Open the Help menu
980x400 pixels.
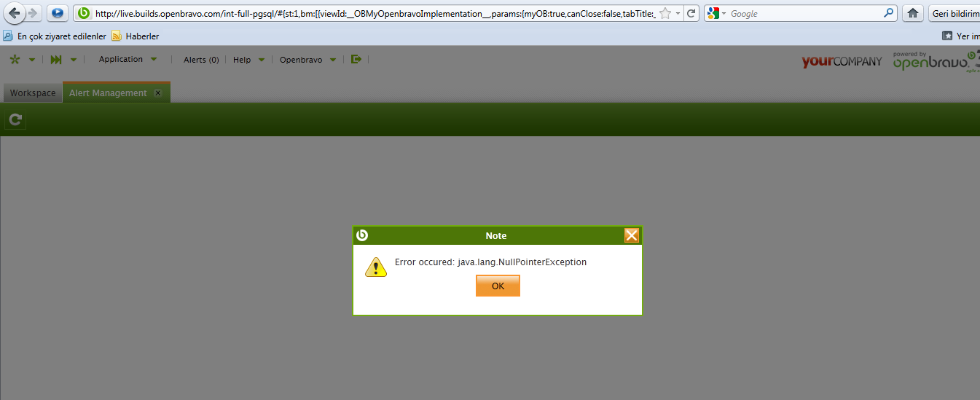pos(248,60)
